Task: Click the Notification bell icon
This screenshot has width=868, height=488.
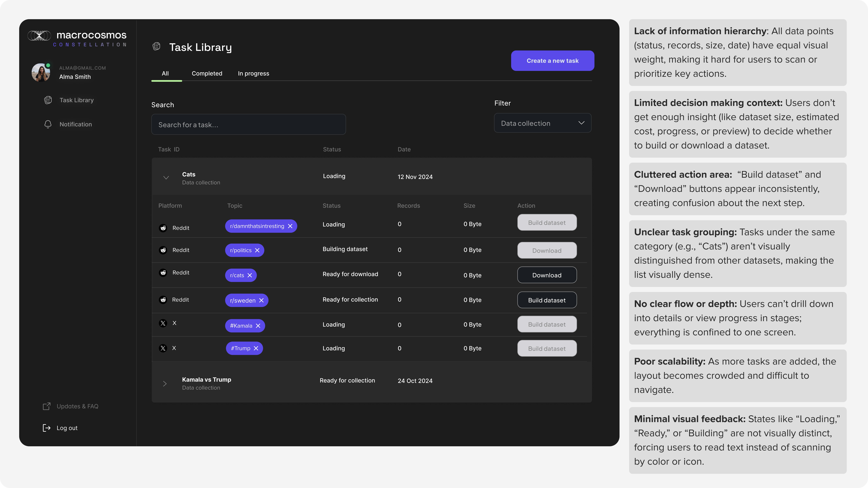Action: click(x=48, y=124)
